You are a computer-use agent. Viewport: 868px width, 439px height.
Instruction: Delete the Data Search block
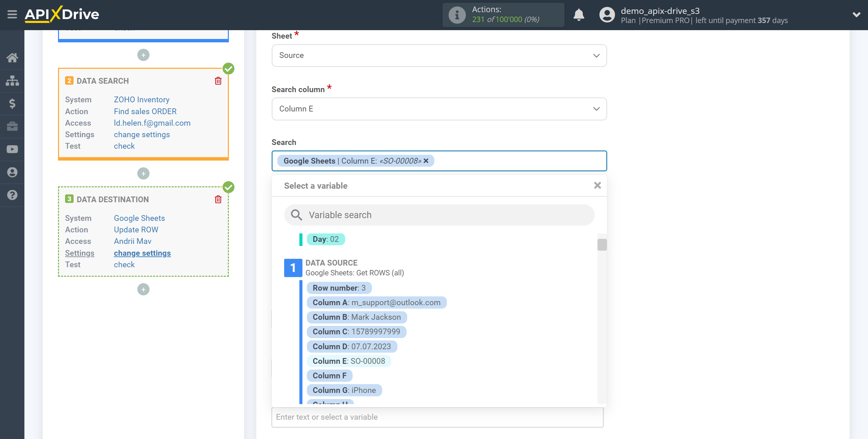(218, 81)
